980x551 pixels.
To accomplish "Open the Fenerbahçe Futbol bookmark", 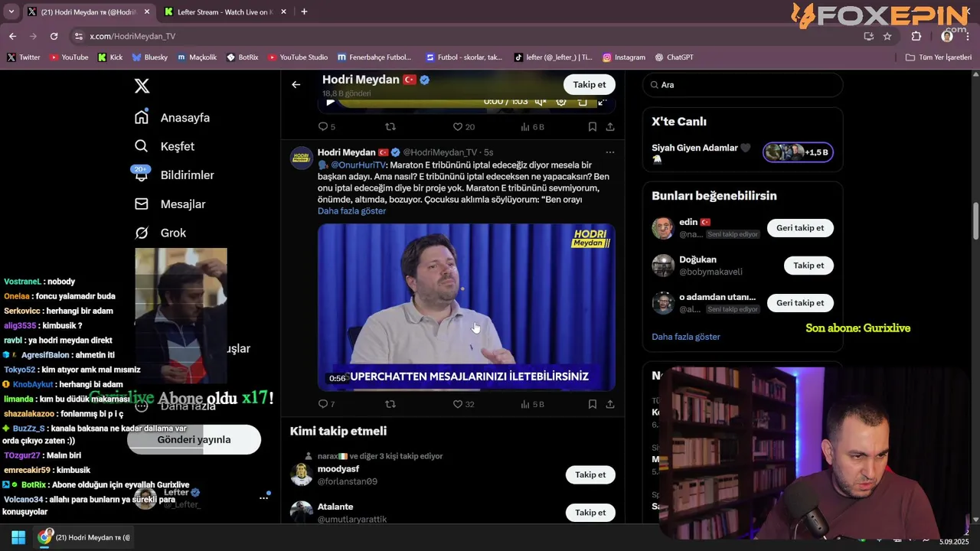I will 374,57.
